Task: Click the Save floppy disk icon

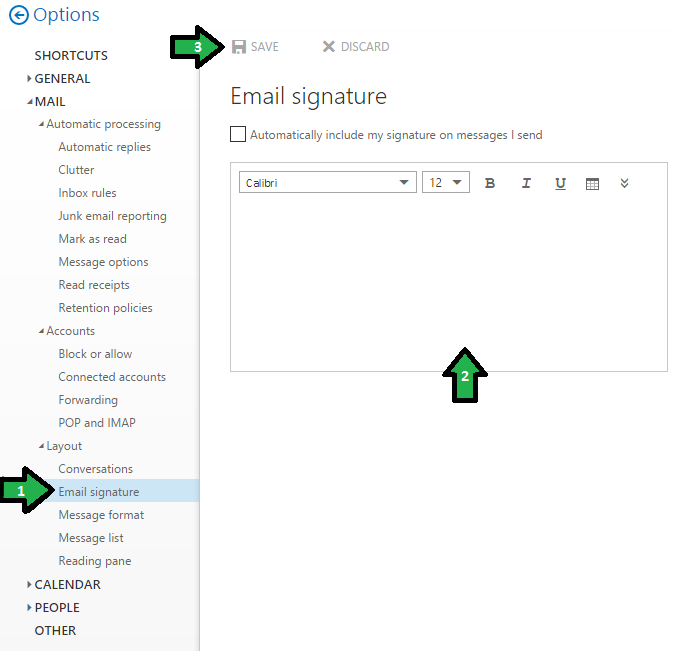Action: [239, 47]
